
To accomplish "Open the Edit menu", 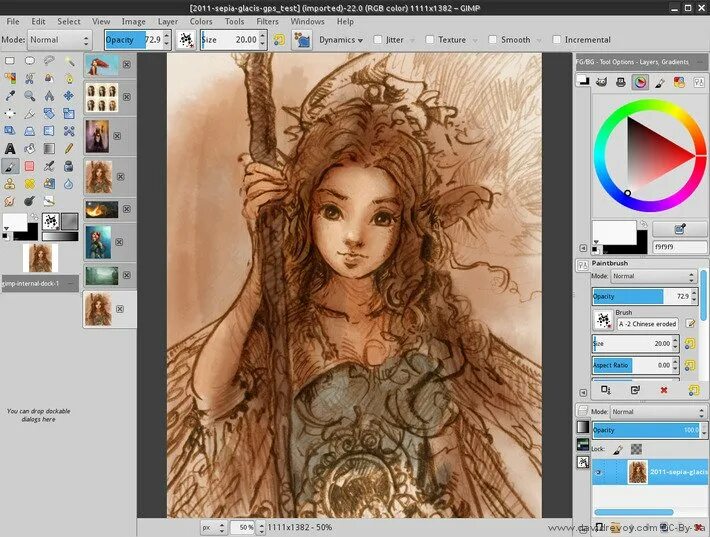I will 38,21.
